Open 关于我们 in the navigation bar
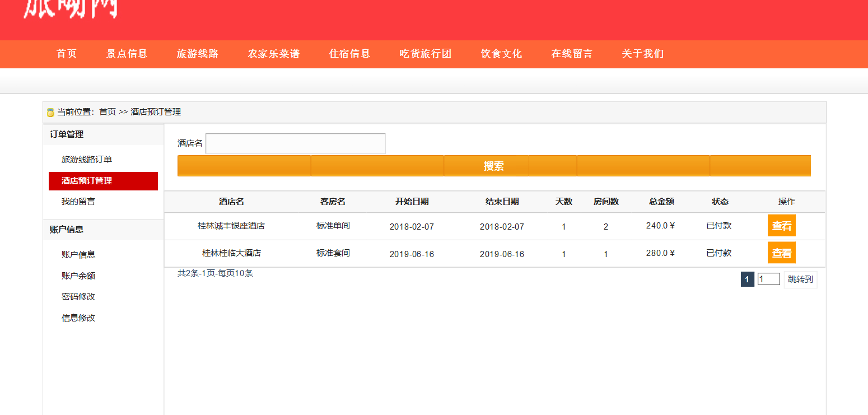Viewport: 868px width, 415px height. tap(643, 54)
